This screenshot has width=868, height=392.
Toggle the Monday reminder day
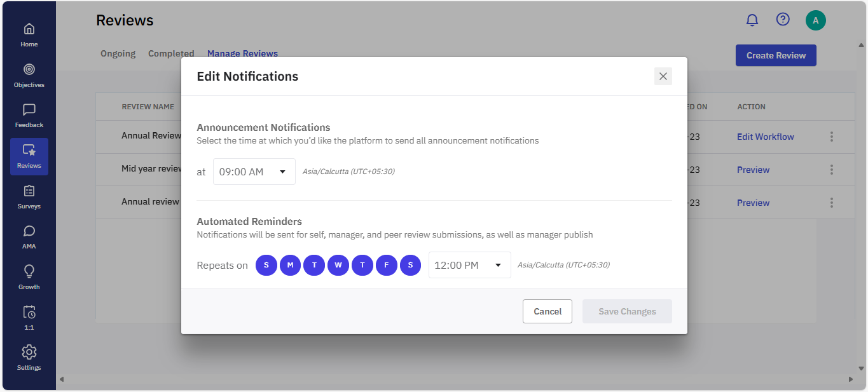point(290,265)
